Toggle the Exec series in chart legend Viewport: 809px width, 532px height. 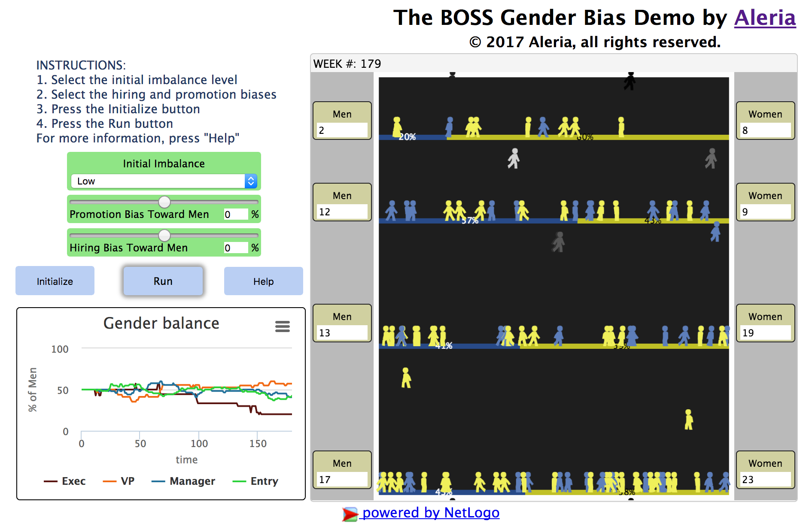[65, 481]
